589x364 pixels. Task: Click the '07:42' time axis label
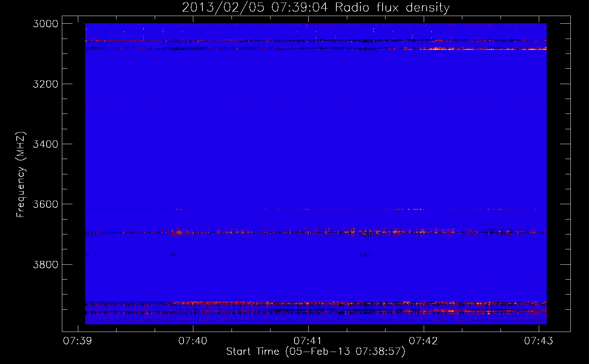423,341
